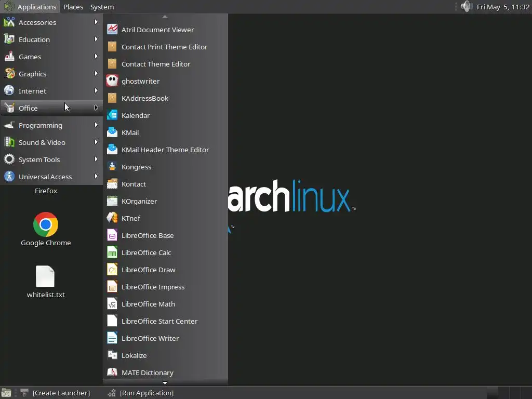Image resolution: width=532 pixels, height=399 pixels.
Task: Open Atril Document Viewer icon
Action: [x=112, y=30]
